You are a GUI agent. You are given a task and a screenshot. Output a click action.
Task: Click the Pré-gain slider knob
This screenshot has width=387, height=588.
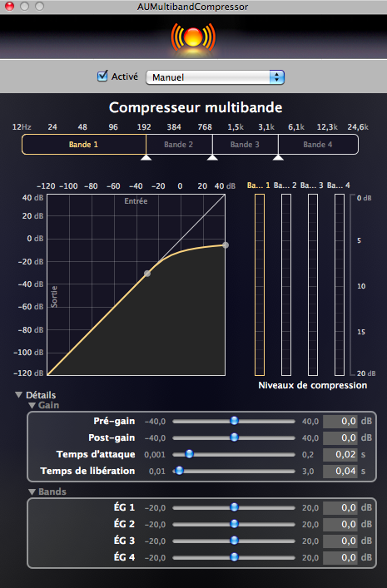pyautogui.click(x=234, y=421)
